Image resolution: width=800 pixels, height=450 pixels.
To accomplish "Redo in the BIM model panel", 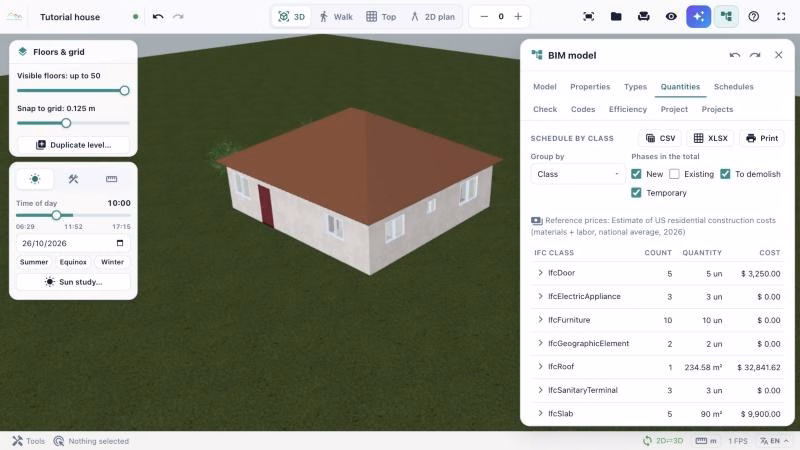I will [x=755, y=55].
